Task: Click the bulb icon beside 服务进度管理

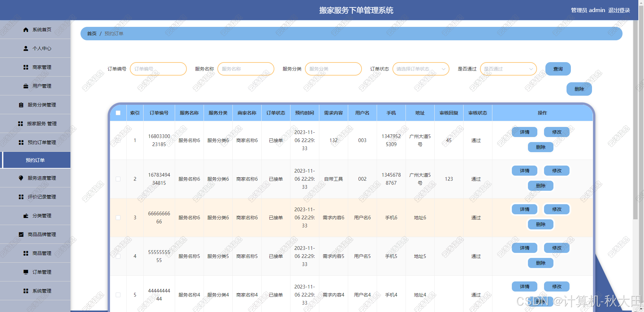Action: tap(21, 178)
